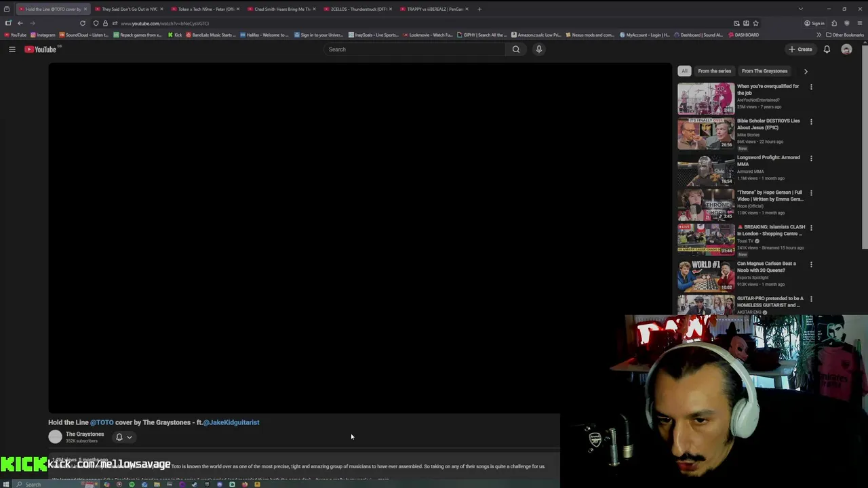Click the address bar URL

pos(165,23)
